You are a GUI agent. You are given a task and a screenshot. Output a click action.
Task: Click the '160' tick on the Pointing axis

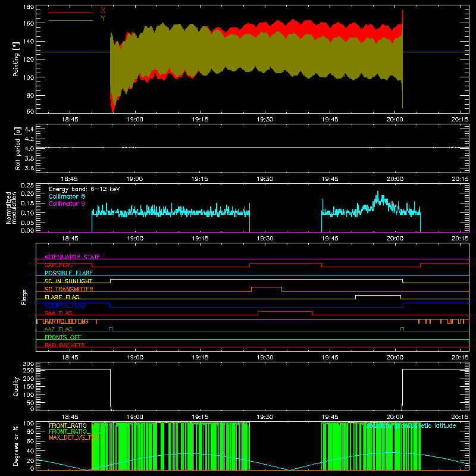click(29, 23)
